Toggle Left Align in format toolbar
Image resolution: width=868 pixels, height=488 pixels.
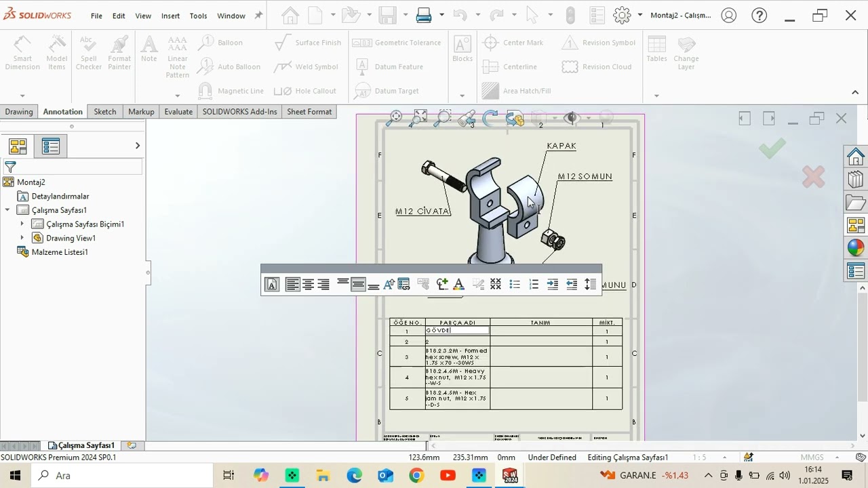292,285
